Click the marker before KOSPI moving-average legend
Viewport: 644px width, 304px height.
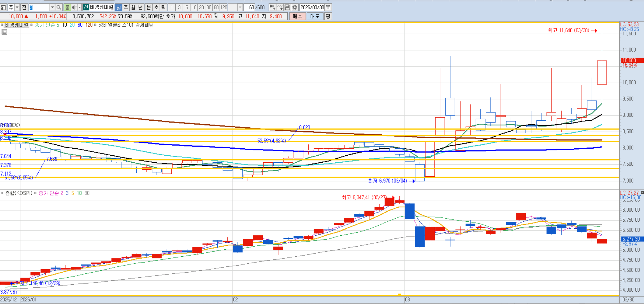coord(35,193)
